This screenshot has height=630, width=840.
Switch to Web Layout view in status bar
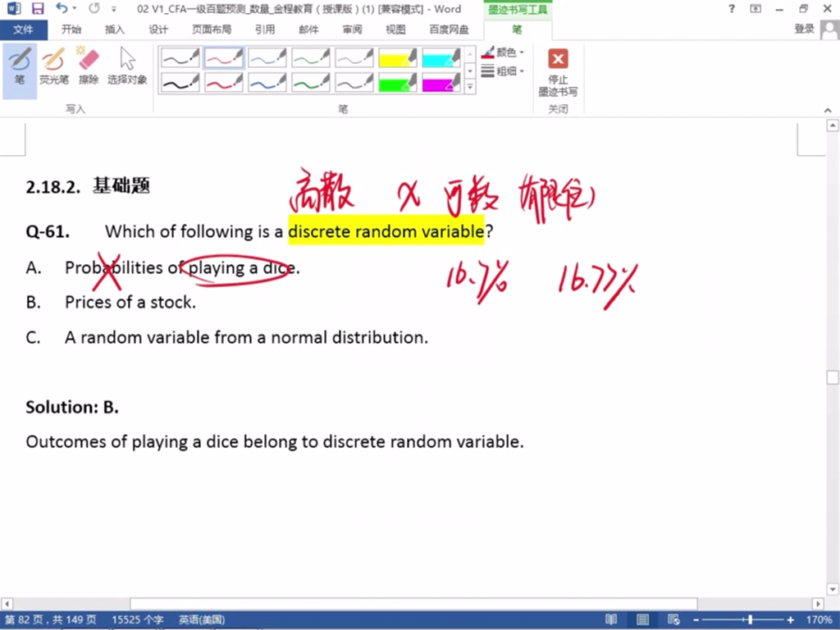click(673, 619)
